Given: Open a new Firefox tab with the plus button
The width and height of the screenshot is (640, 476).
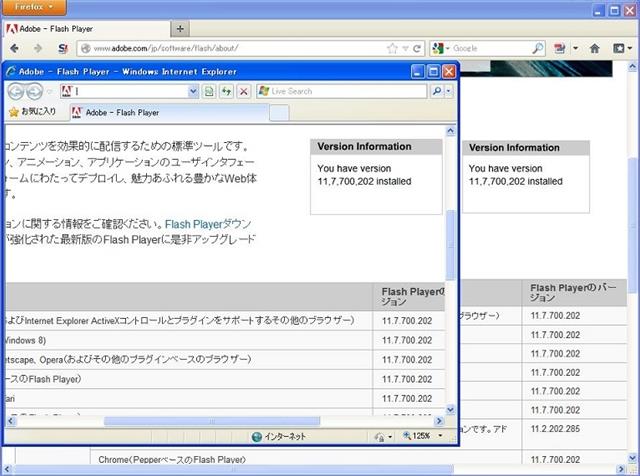Looking at the screenshot, I should pos(180,29).
